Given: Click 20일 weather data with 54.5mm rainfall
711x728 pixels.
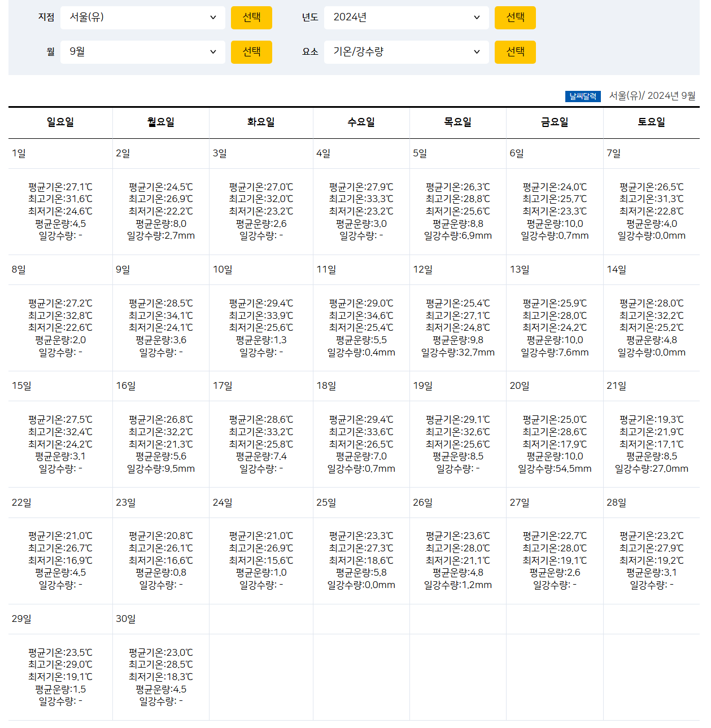Looking at the screenshot, I should (555, 444).
